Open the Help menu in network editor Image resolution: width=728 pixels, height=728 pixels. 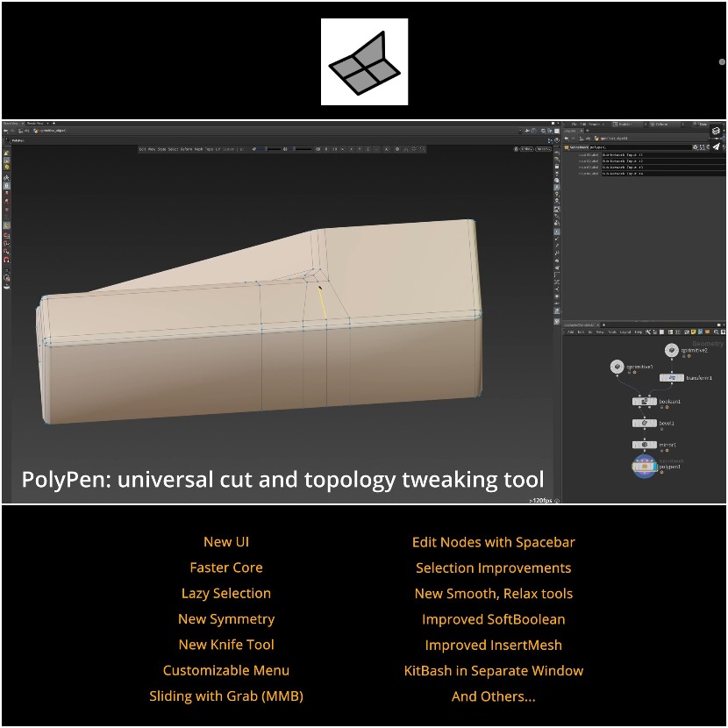pos(639,332)
